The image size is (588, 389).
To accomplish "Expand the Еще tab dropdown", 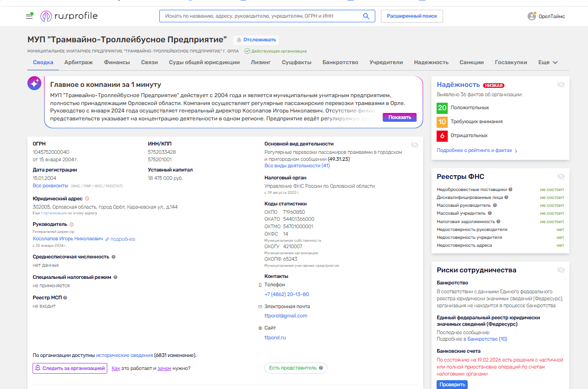I will pos(548,62).
